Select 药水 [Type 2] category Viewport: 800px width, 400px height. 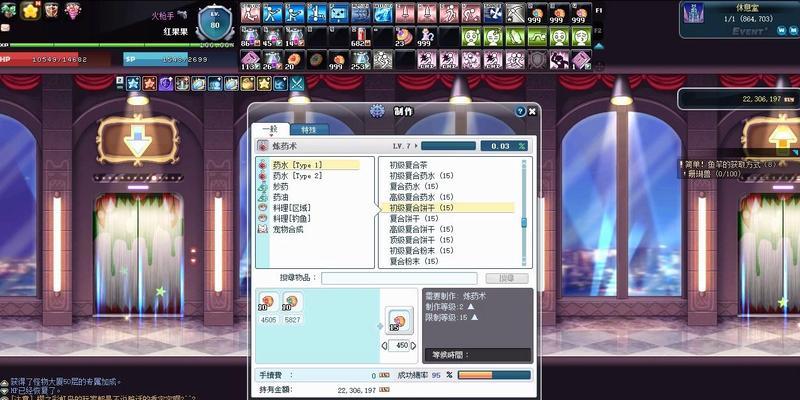(x=297, y=176)
